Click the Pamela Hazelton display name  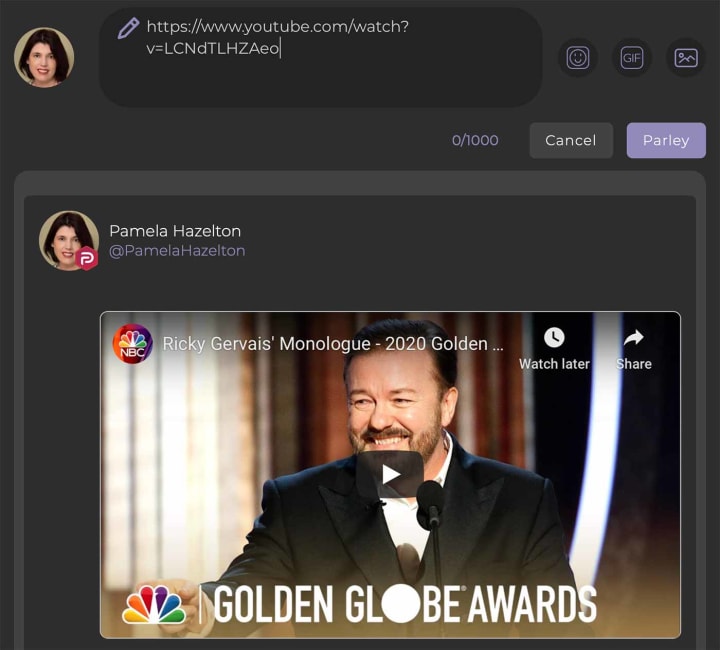click(x=175, y=231)
